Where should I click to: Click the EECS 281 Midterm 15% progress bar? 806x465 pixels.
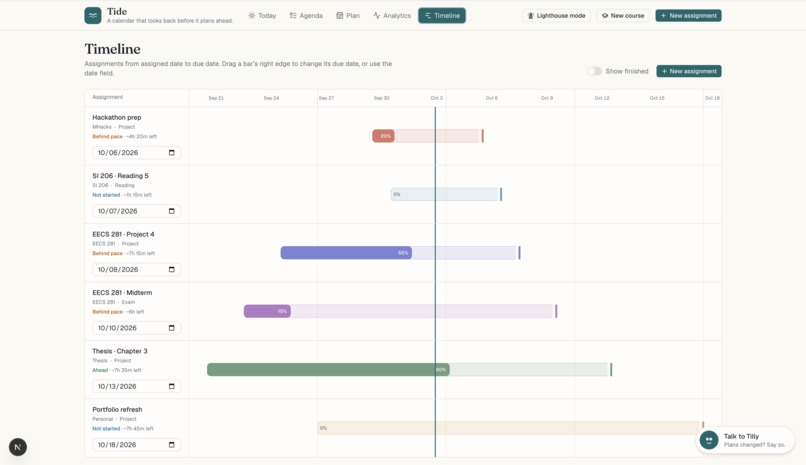[267, 311]
